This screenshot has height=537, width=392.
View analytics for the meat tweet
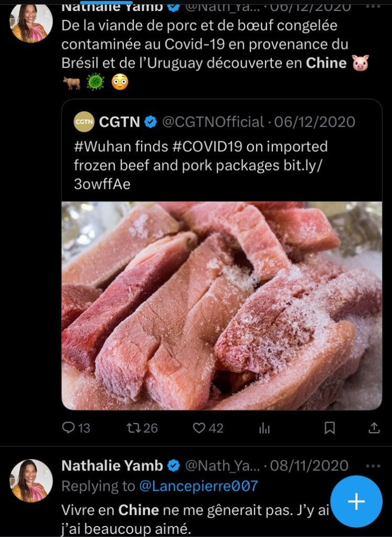pos(264,428)
